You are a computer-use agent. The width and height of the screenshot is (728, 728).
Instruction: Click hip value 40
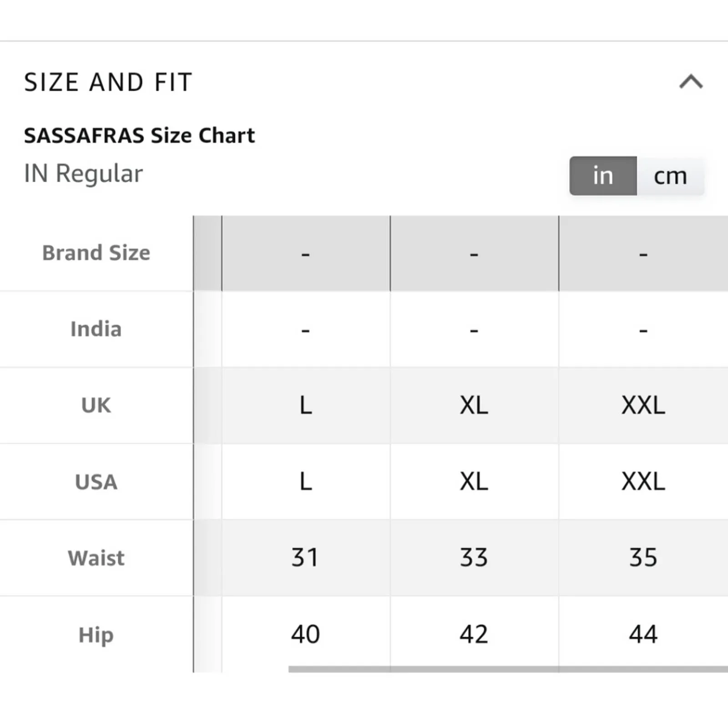point(306,634)
